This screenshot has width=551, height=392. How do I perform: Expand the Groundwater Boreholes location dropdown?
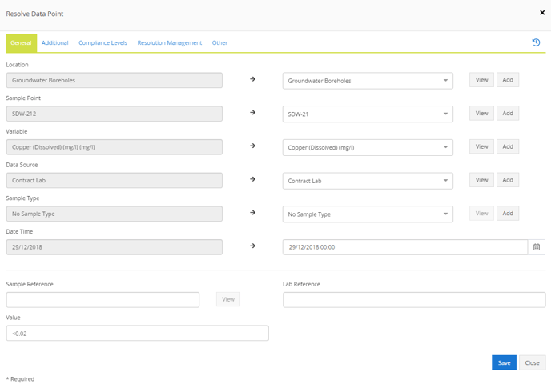368,81
